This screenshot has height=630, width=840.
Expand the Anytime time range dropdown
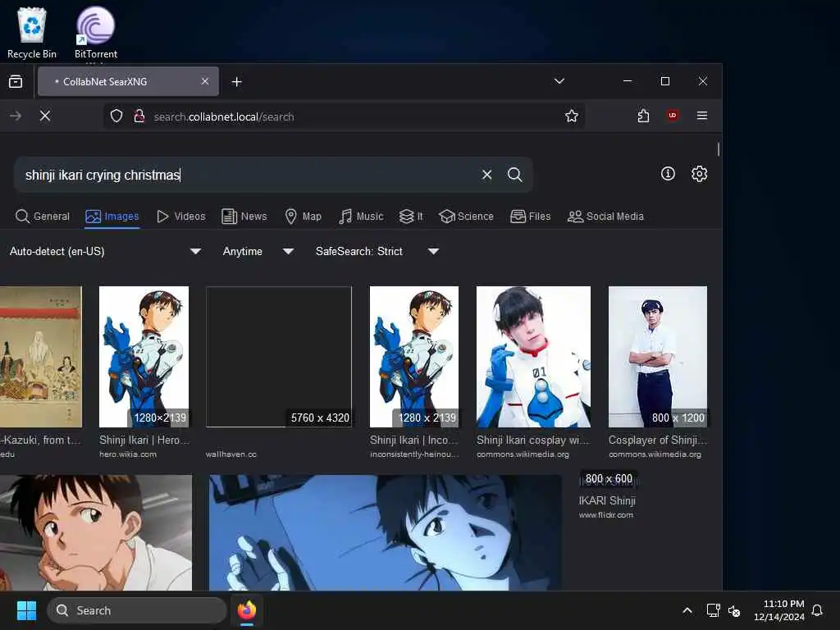[x=258, y=251]
